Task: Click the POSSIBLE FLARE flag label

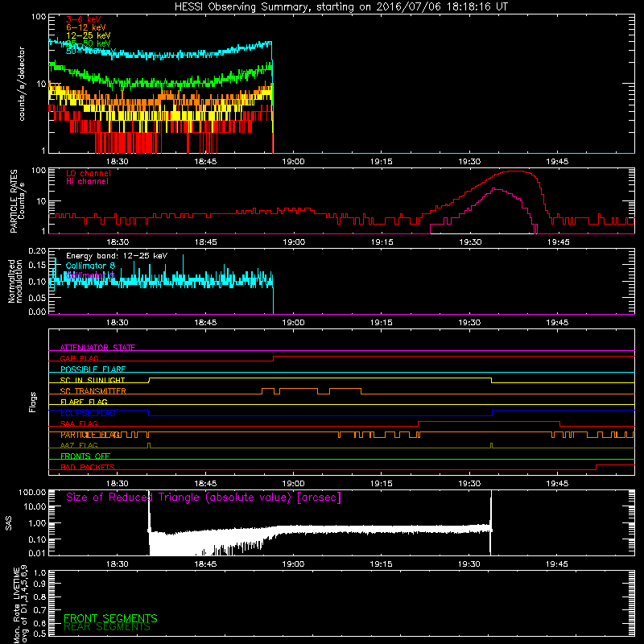Action: click(x=93, y=369)
